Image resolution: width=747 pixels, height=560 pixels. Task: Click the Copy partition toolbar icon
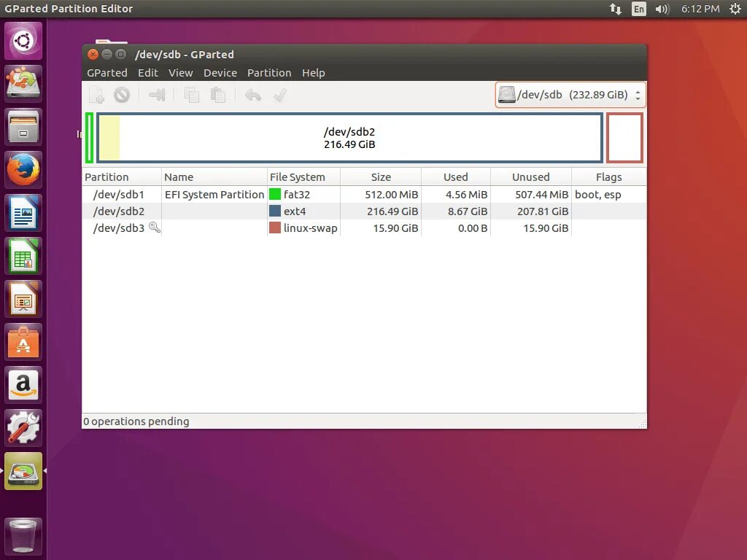192,96
